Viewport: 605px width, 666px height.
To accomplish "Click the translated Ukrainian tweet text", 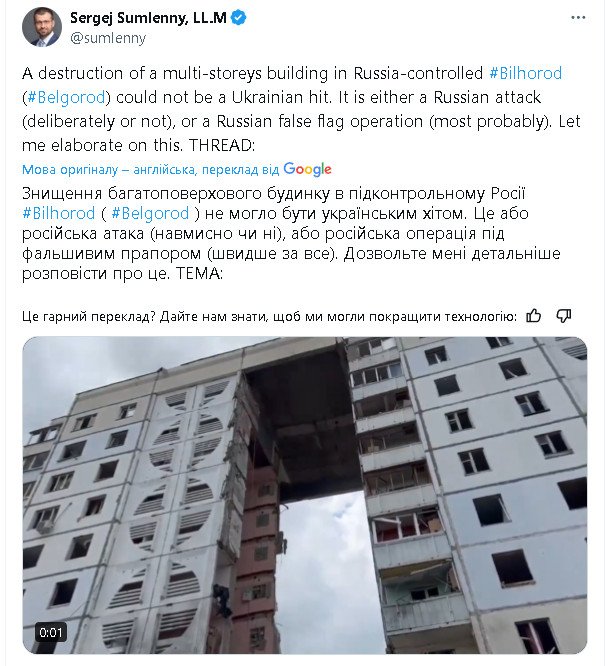I will click(291, 233).
